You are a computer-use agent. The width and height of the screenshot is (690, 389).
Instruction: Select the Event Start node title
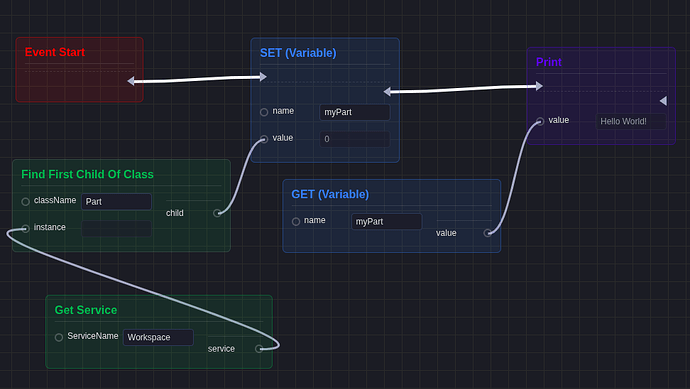click(55, 52)
